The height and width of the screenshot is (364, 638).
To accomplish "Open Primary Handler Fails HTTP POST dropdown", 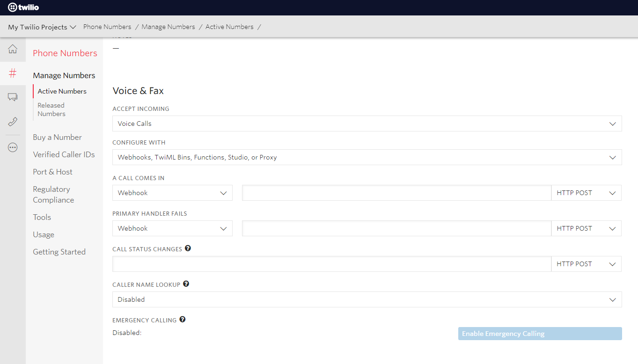I will point(587,228).
